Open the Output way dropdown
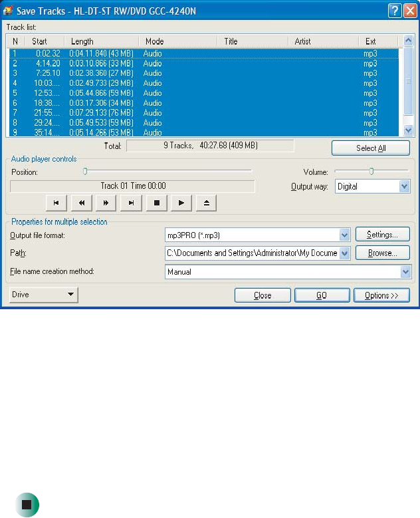420x518 pixels. pos(405,187)
